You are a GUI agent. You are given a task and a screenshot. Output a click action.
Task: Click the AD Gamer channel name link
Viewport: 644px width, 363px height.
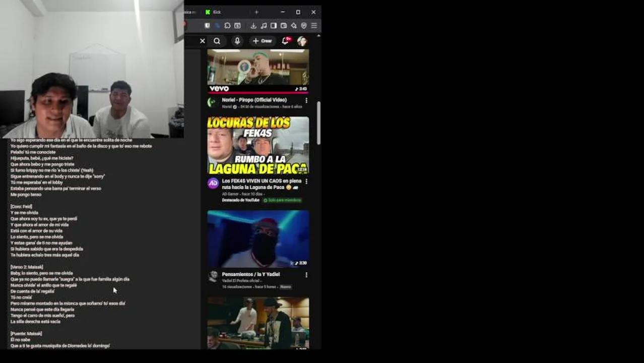tap(231, 194)
